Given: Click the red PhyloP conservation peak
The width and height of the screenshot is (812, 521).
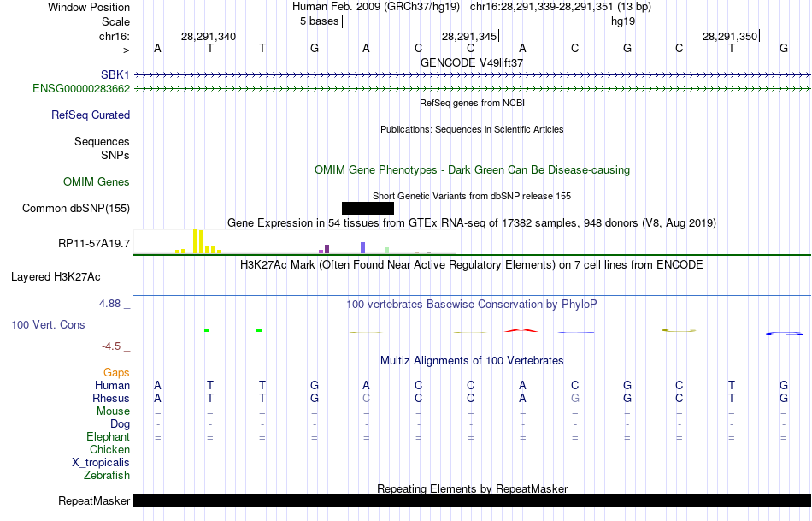Looking at the screenshot, I should (x=521, y=329).
